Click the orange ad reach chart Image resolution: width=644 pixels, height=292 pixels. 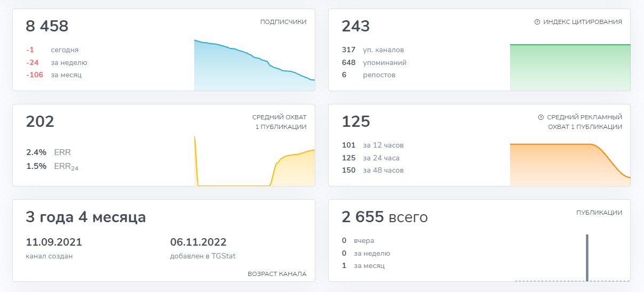click(x=570, y=165)
